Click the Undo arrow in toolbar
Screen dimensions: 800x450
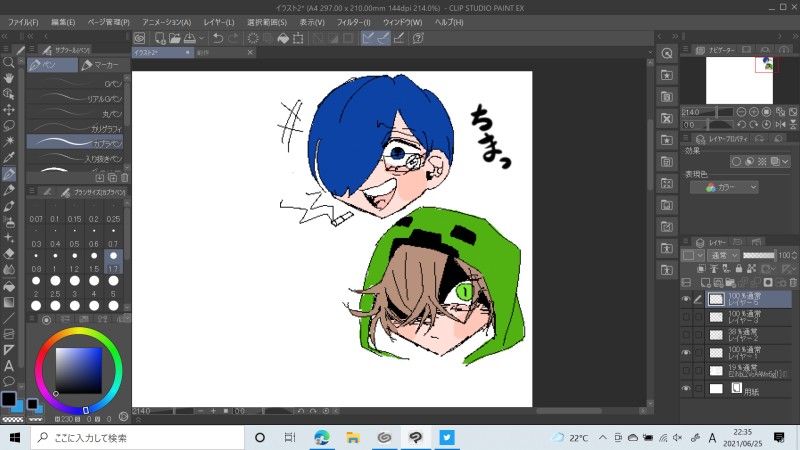click(x=218, y=38)
